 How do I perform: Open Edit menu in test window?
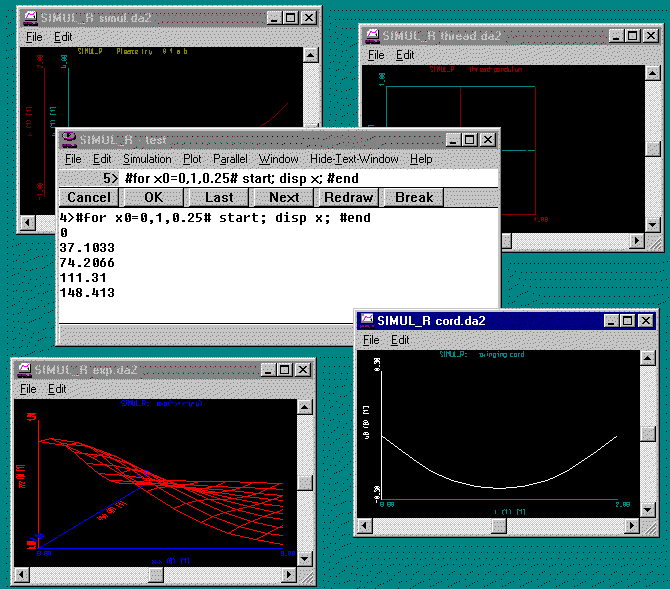pos(102,159)
